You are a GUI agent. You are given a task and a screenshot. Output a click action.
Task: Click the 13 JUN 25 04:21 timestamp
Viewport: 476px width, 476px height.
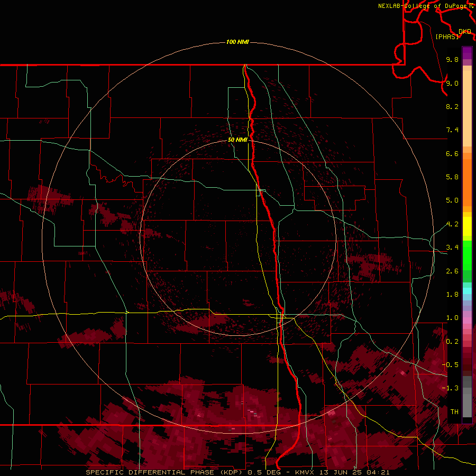354,472
